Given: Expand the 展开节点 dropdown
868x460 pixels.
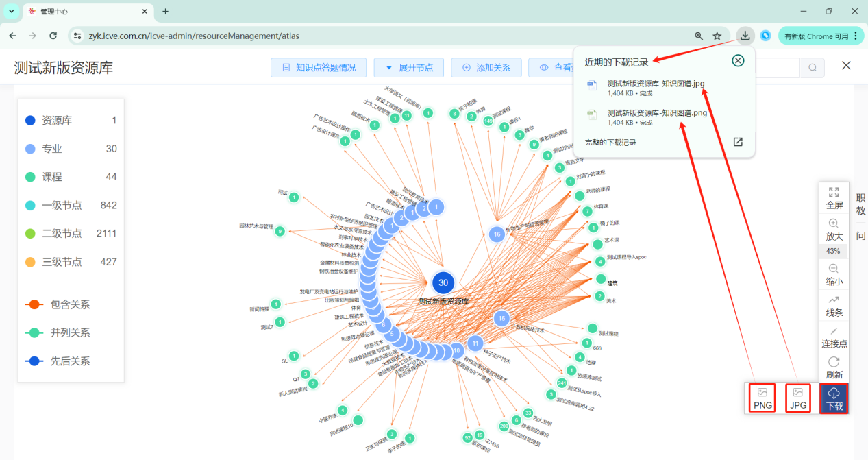Looking at the screenshot, I should 413,67.
